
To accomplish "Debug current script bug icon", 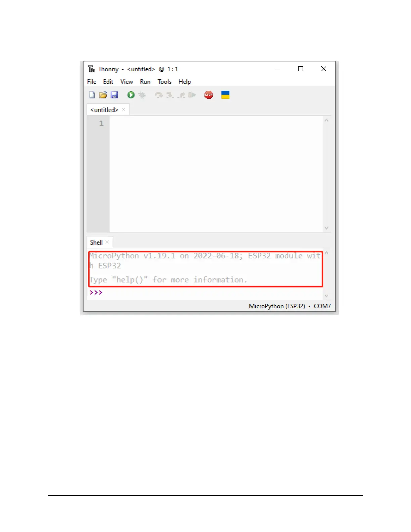I will (142, 95).
